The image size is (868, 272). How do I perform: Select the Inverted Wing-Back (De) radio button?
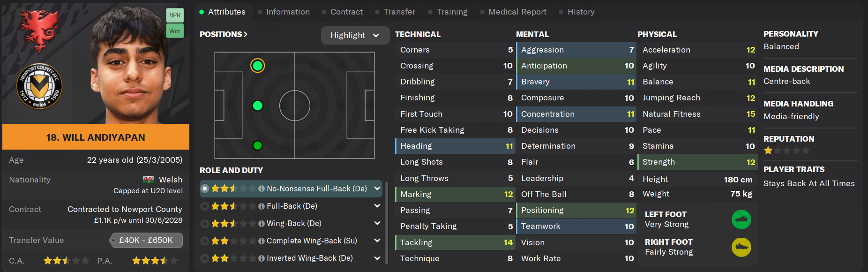[205, 258]
